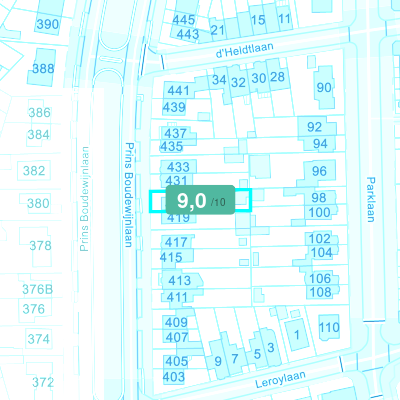Click the 9,0 /10 score badge
Screen dimensions: 400x400
[201, 200]
